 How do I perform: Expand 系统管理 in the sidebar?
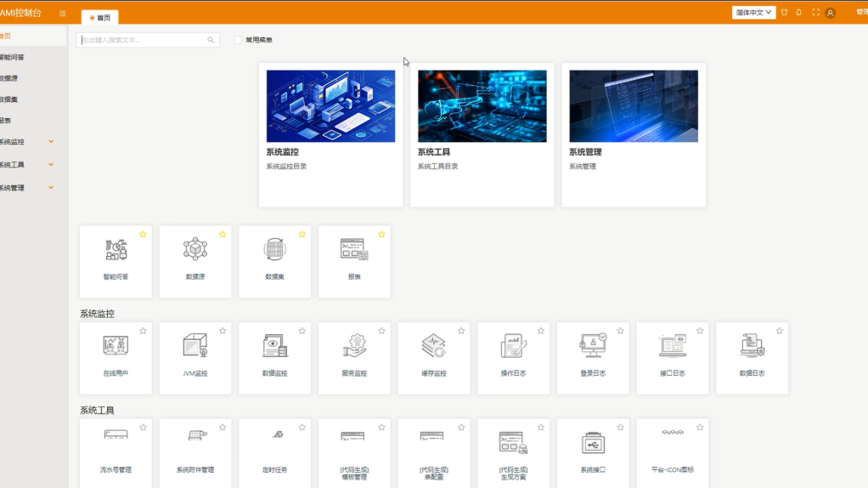(x=51, y=188)
